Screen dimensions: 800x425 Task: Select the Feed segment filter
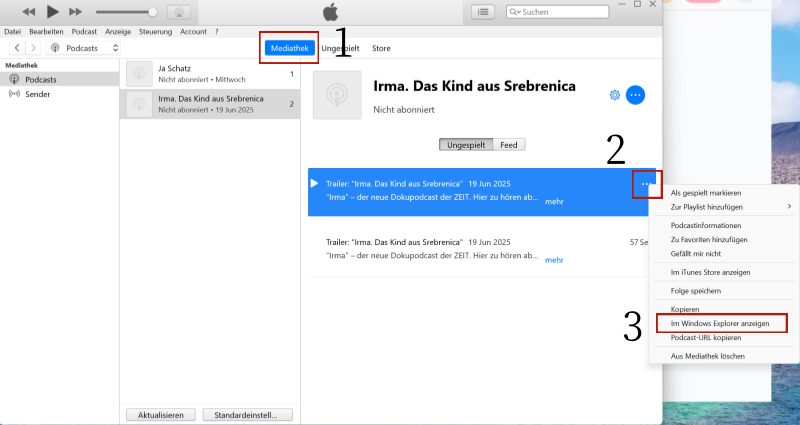(509, 145)
